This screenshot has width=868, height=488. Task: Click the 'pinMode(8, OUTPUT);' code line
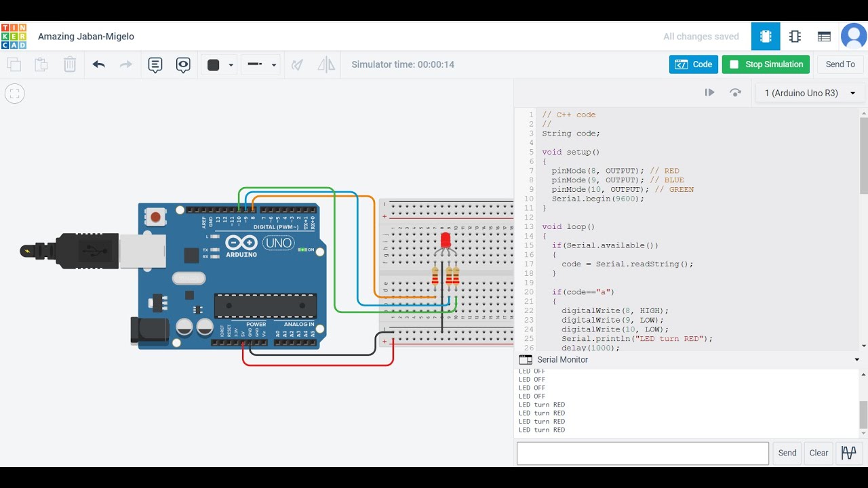pyautogui.click(x=598, y=171)
